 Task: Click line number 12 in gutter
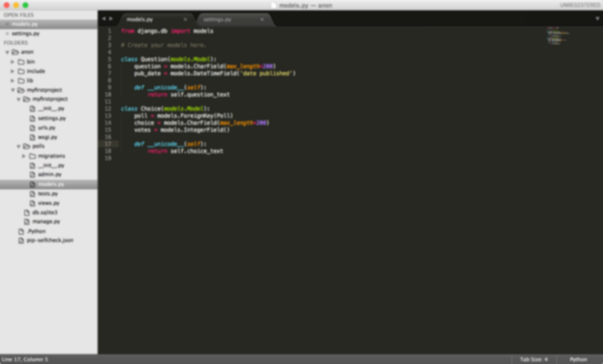pos(108,109)
